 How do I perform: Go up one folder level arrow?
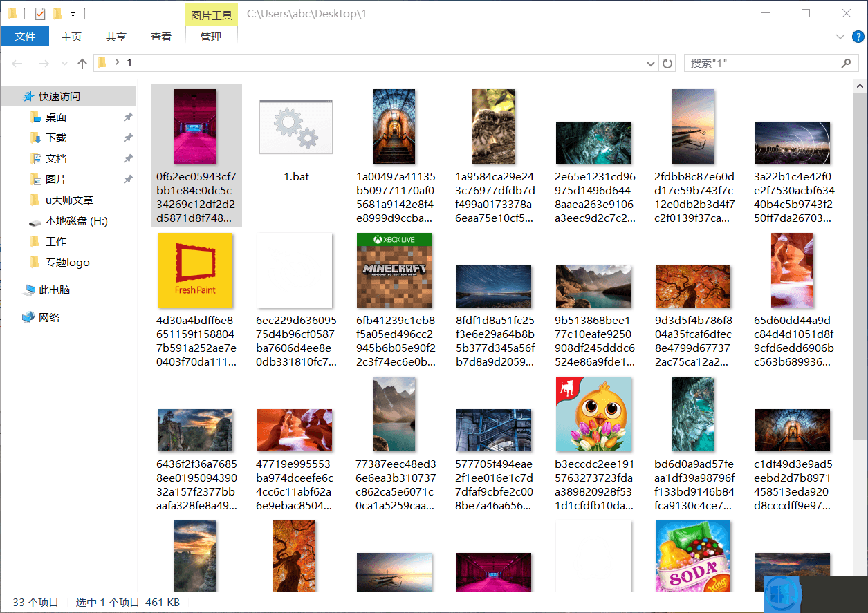coord(82,63)
